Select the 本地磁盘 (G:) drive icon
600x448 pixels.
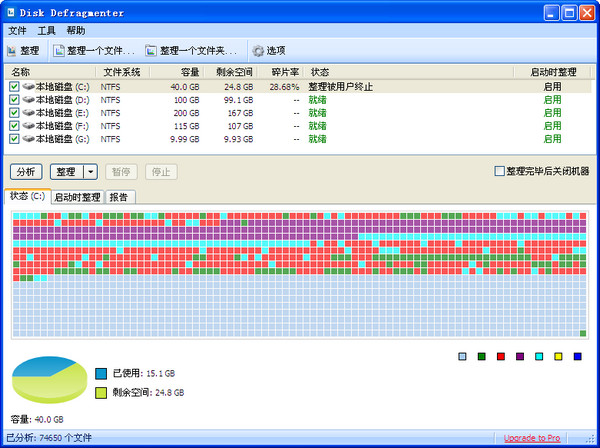(x=28, y=139)
